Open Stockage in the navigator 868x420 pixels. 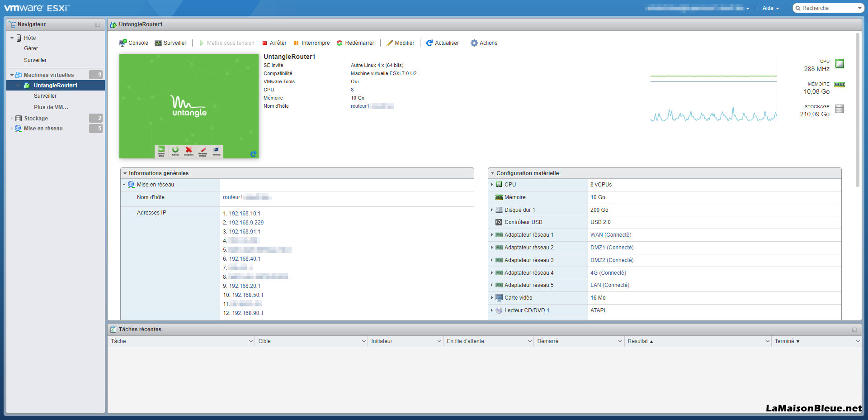click(x=36, y=119)
